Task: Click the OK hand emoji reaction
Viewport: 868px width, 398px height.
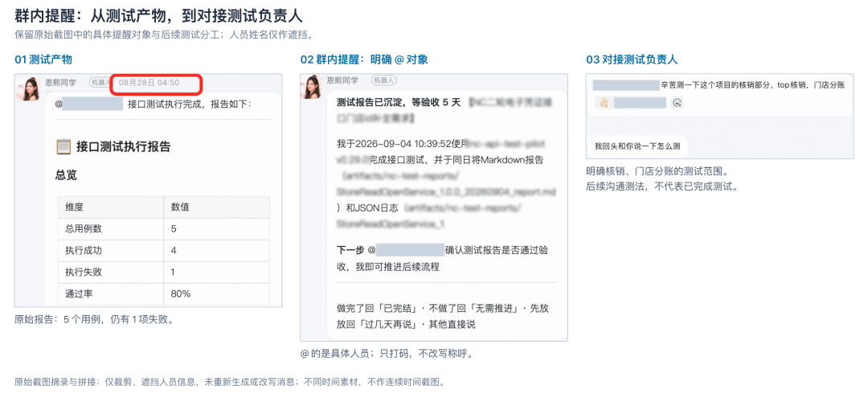Action: pyautogui.click(x=604, y=103)
